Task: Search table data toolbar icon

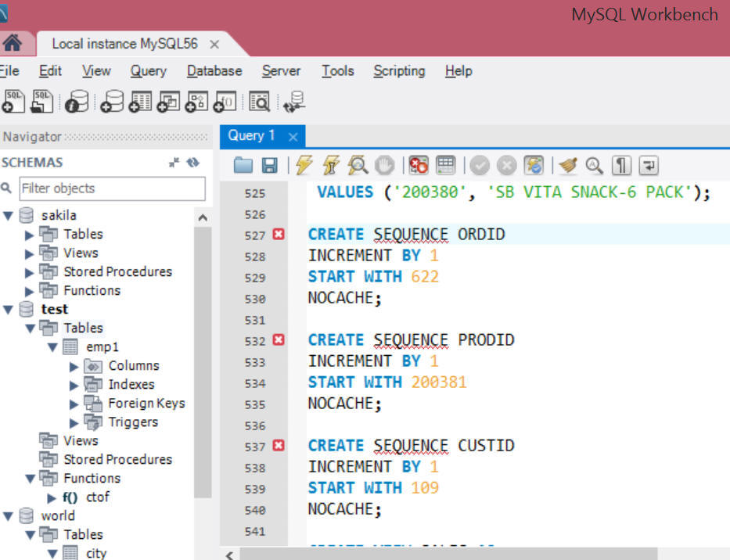Action: coord(259,102)
